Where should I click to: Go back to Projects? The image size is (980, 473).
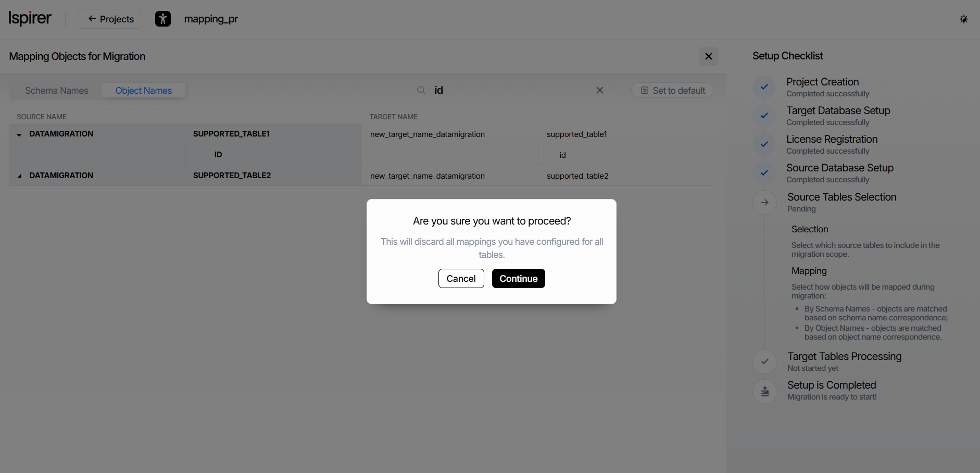tap(110, 19)
